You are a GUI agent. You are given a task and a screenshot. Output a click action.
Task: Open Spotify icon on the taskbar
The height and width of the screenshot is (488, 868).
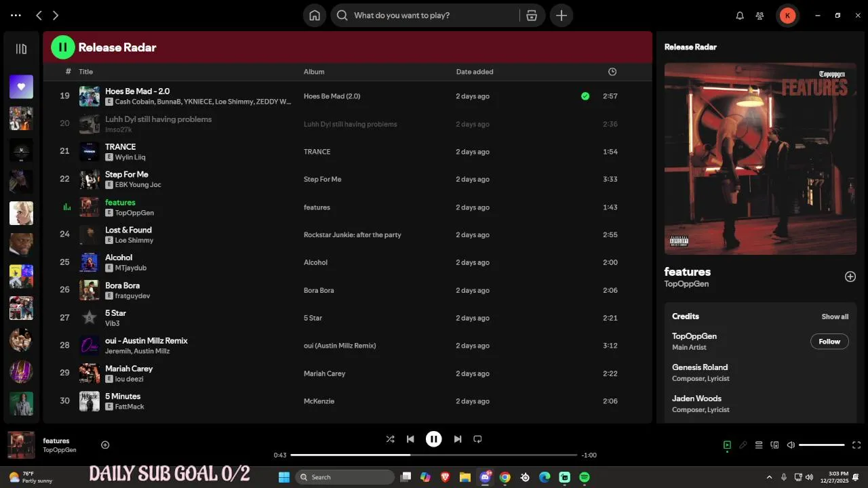585,477
